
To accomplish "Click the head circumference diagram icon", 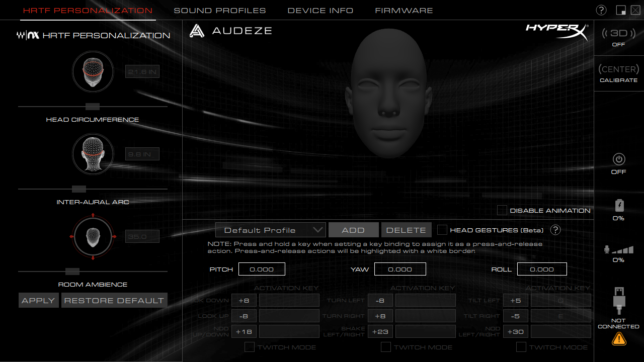I will [93, 72].
